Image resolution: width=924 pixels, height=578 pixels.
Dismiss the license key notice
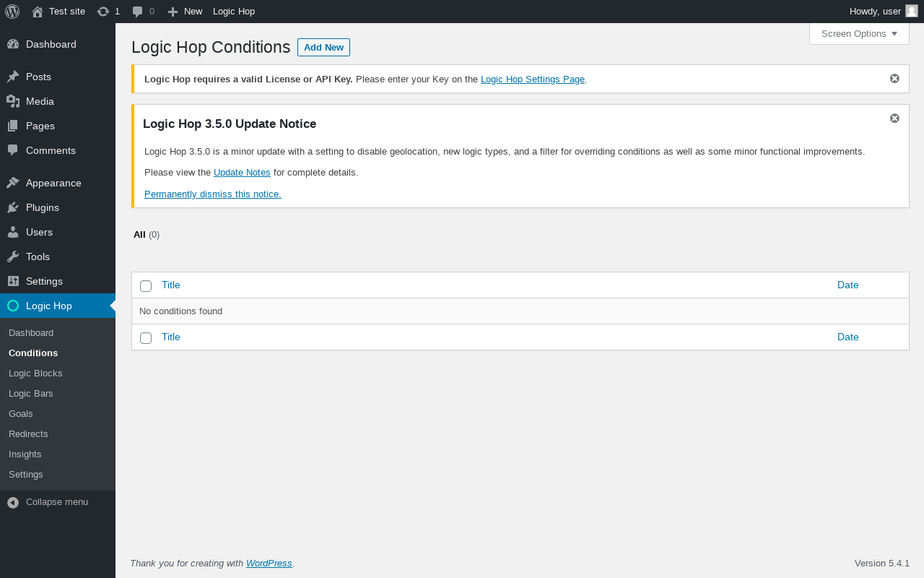[x=894, y=79]
